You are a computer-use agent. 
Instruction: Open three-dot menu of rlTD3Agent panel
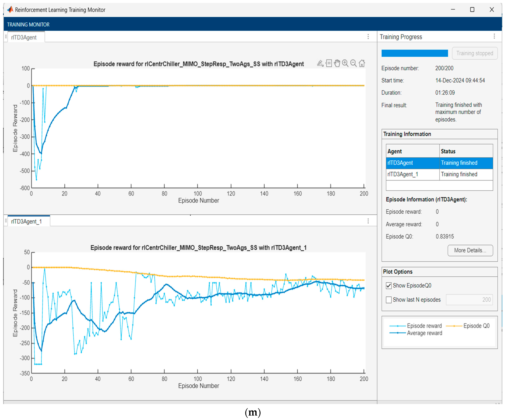tap(368, 37)
